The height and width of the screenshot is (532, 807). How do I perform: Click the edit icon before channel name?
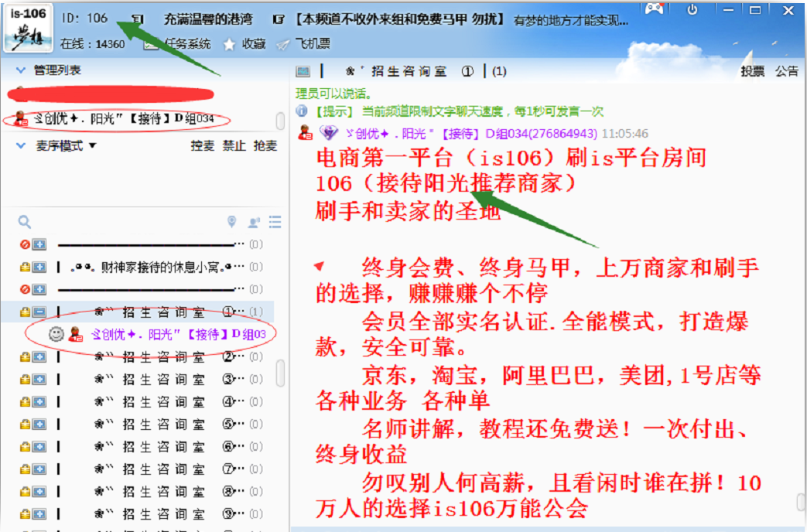pos(137,19)
